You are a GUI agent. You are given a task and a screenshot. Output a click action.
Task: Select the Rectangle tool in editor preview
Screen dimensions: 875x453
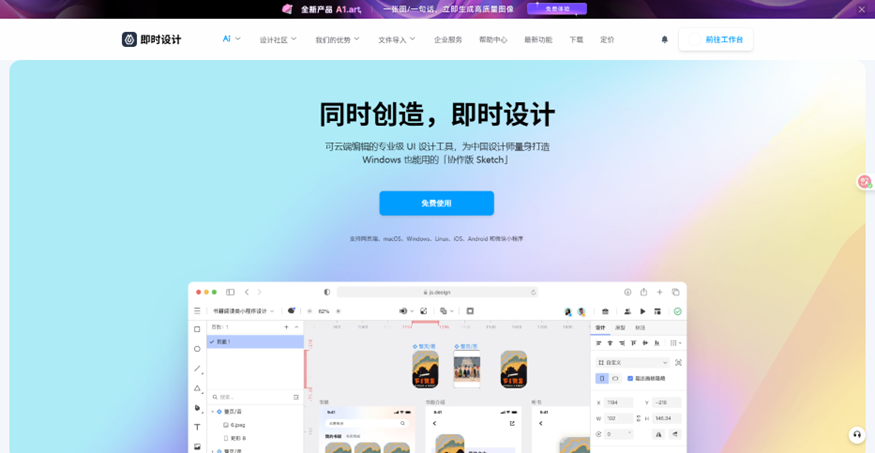pyautogui.click(x=197, y=329)
